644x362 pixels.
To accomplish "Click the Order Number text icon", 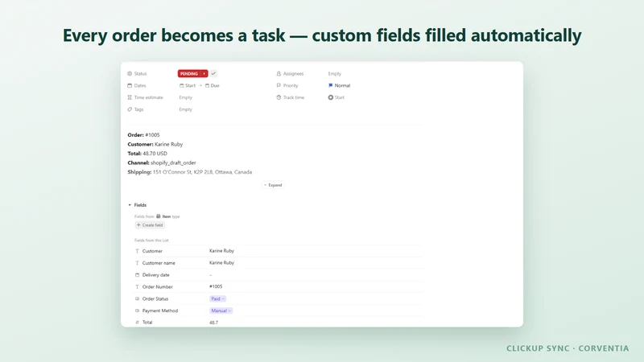I will (x=137, y=286).
